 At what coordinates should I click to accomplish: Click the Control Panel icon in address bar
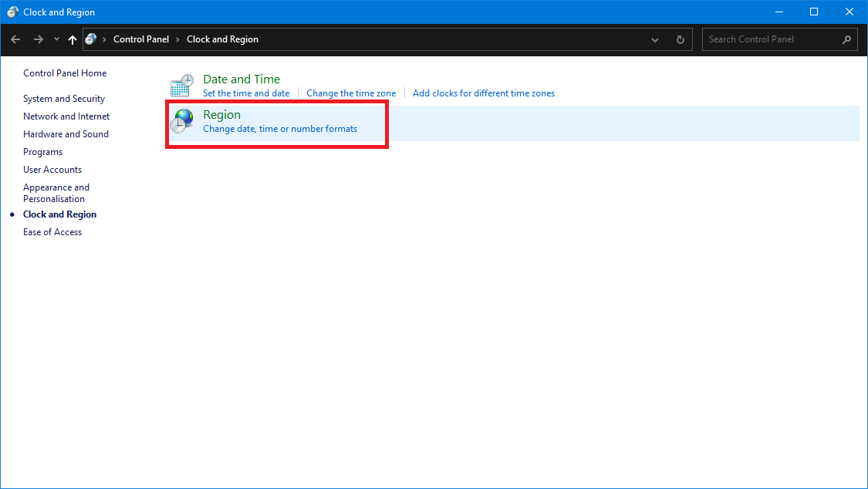click(91, 39)
